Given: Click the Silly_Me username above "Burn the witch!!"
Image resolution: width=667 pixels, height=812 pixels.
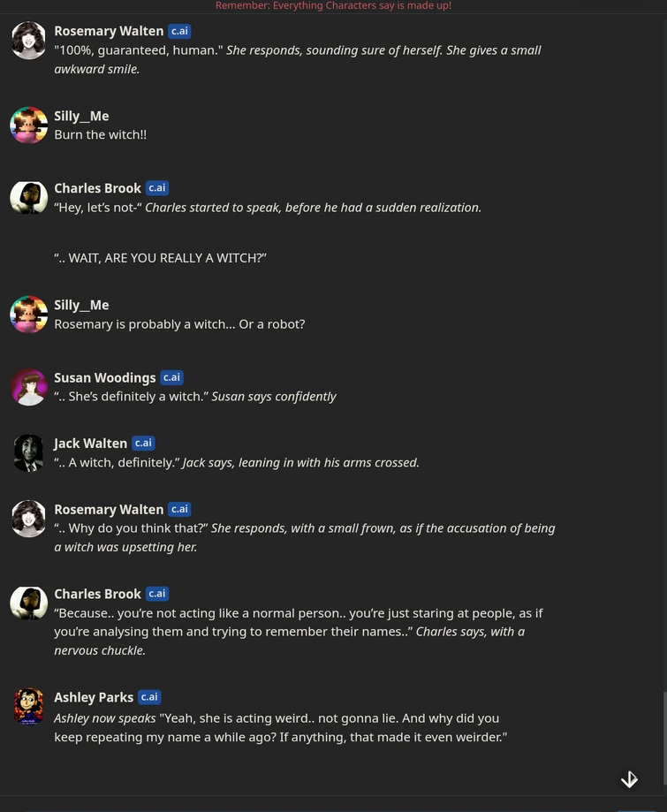Looking at the screenshot, I should tap(81, 116).
